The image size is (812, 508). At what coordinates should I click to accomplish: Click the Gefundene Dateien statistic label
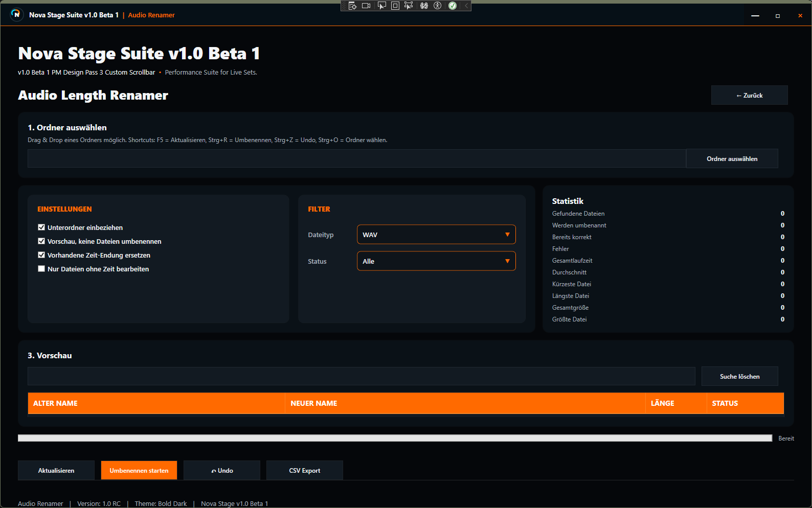click(578, 214)
